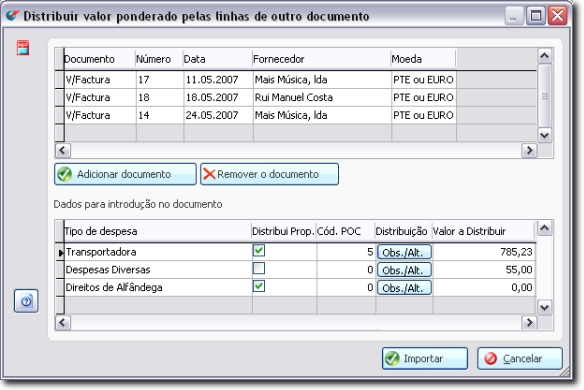Open Obs./Alt. for Transportadora row
Image resolution: width=584 pixels, height=390 pixels.
tap(404, 252)
